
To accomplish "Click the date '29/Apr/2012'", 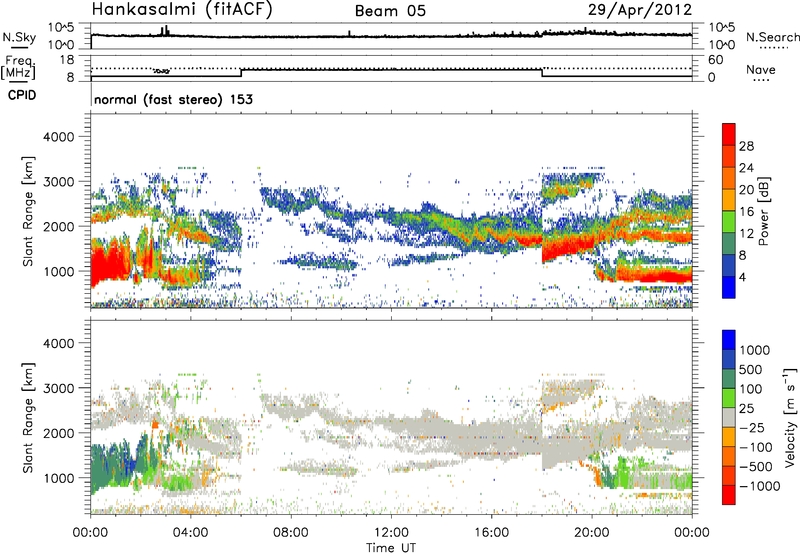I will pos(640,10).
